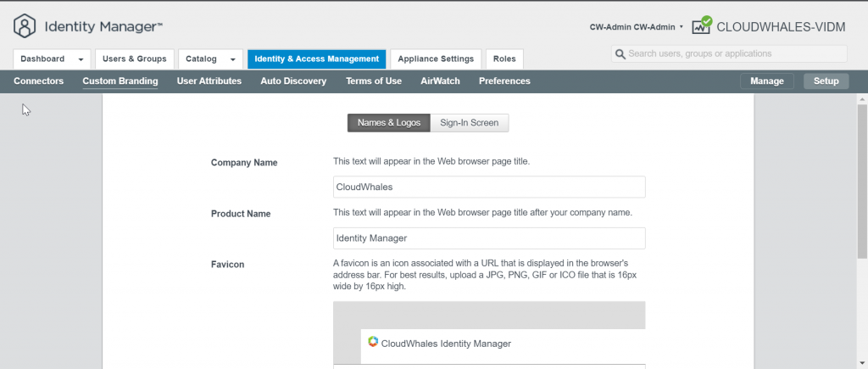868x369 pixels.
Task: Click the search users, groups or applications box
Action: coord(729,53)
